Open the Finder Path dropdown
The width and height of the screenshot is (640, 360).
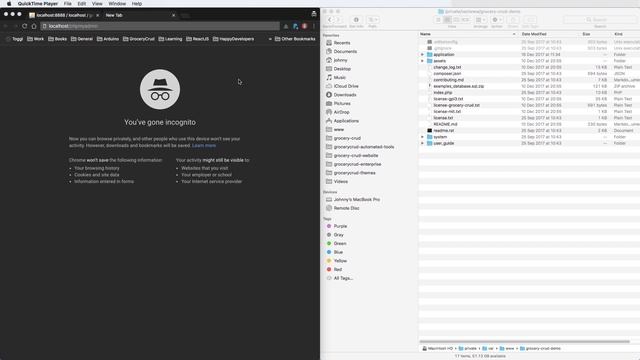pyautogui.click(x=373, y=20)
